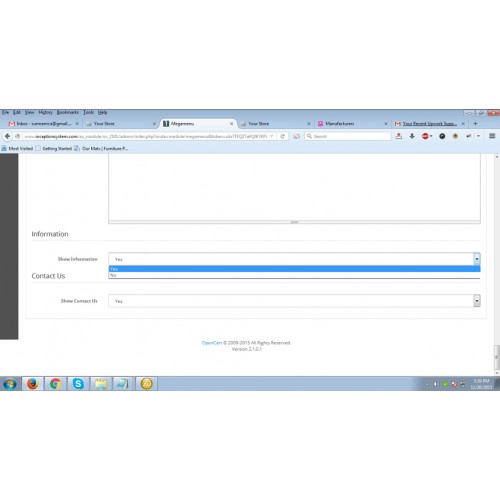Image resolution: width=500 pixels, height=500 pixels.
Task: Open the Firefox downloads arrow icon
Action: coord(412,136)
